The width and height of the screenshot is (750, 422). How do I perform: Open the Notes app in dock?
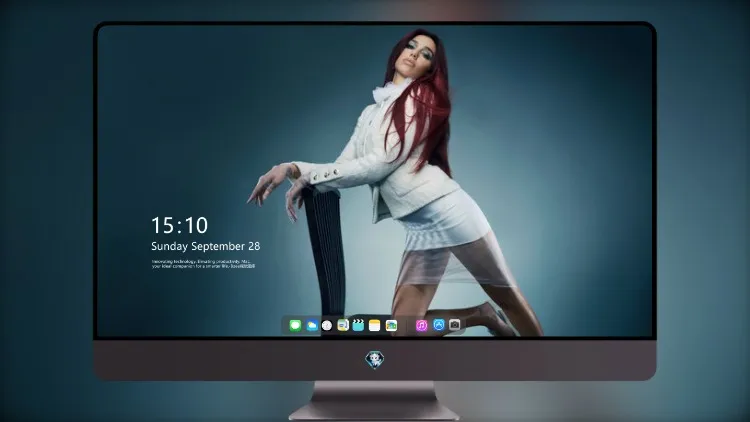click(375, 325)
